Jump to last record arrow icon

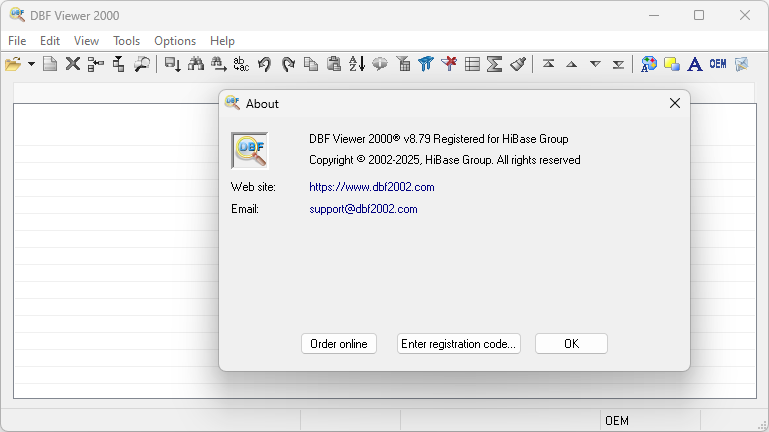pos(618,64)
